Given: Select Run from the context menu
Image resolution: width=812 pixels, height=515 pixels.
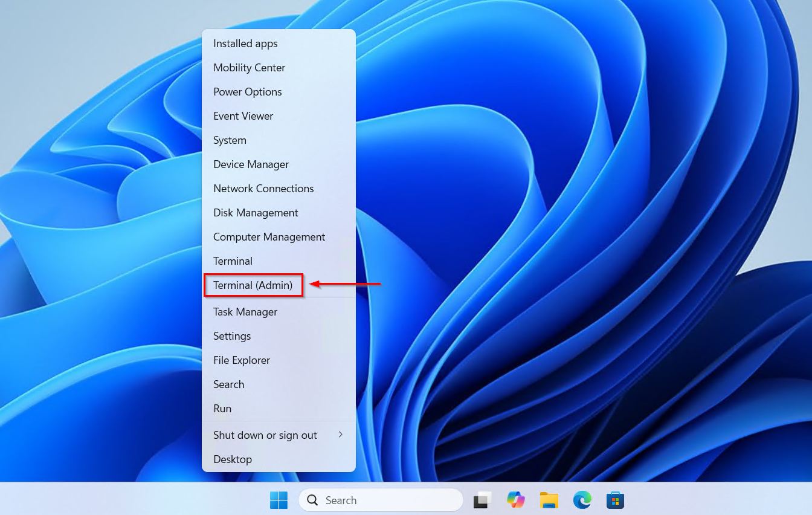Looking at the screenshot, I should point(222,409).
